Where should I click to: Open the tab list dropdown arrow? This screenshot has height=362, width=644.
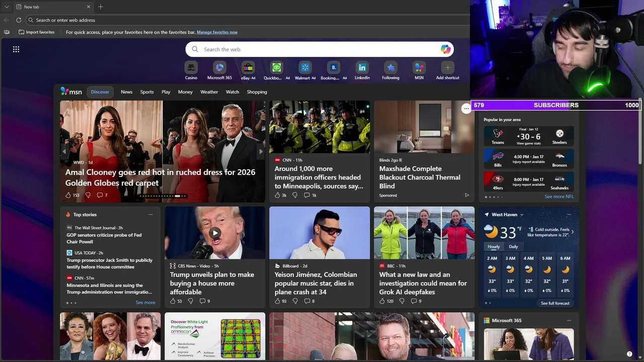pyautogui.click(x=6, y=7)
